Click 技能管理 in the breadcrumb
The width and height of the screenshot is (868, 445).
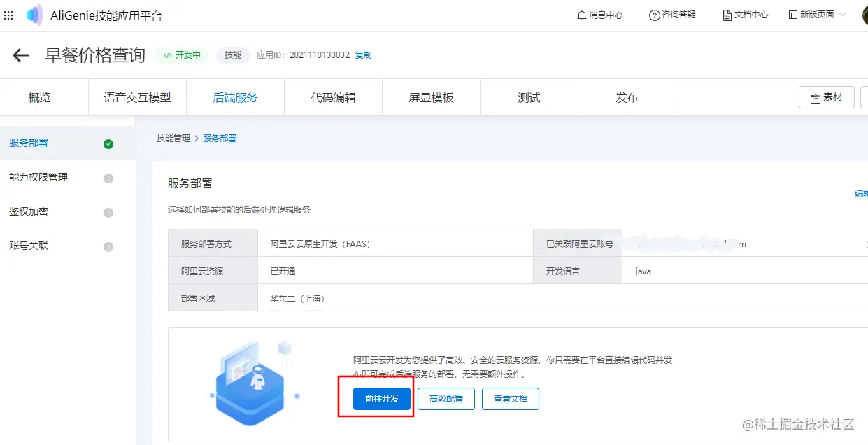tap(173, 139)
